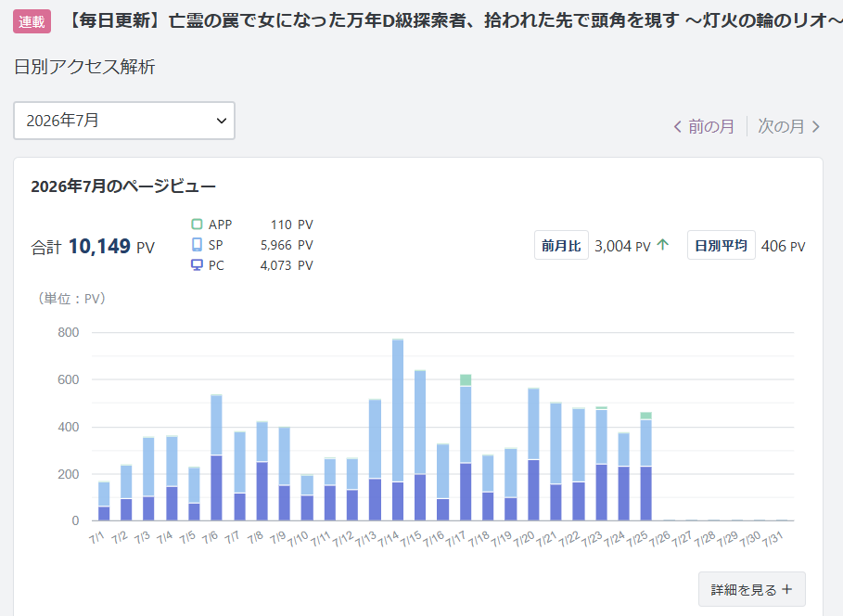Open the 2026年7月 month dropdown
The height and width of the screenshot is (616, 843).
[124, 121]
